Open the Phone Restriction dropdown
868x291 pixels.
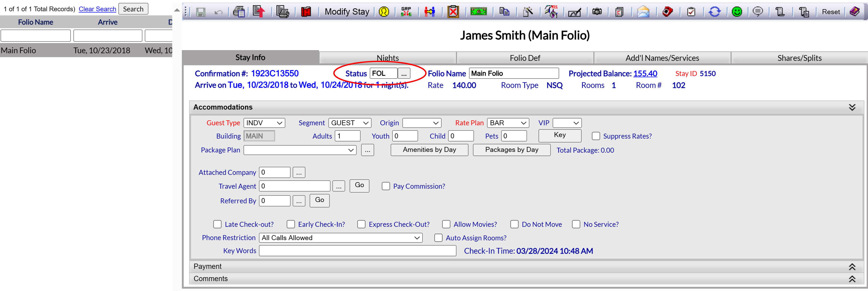(x=341, y=237)
